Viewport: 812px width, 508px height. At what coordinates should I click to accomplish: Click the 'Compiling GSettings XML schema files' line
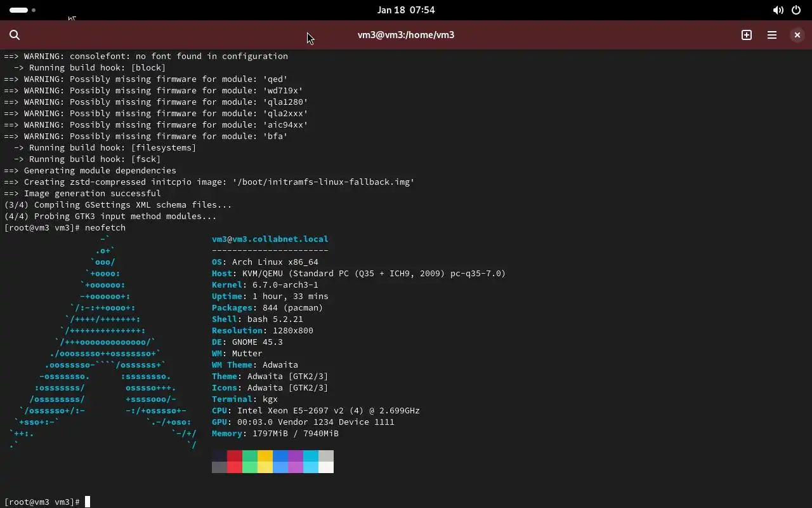click(x=118, y=205)
